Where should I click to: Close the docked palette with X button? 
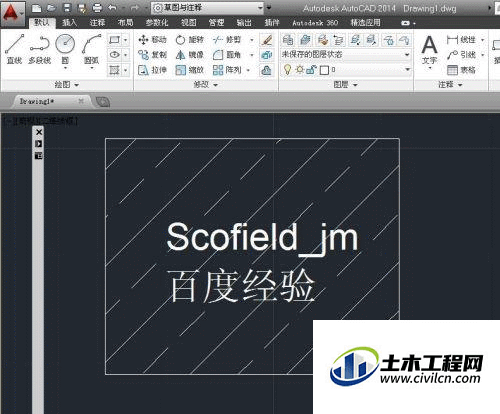click(39, 132)
